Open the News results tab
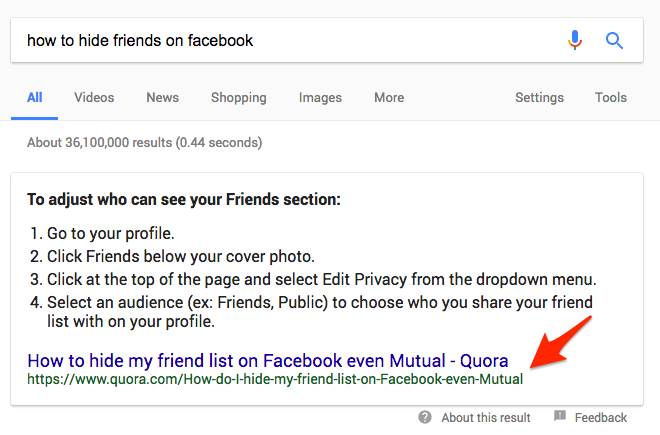Image resolution: width=660 pixels, height=435 pixels. pyautogui.click(x=162, y=98)
